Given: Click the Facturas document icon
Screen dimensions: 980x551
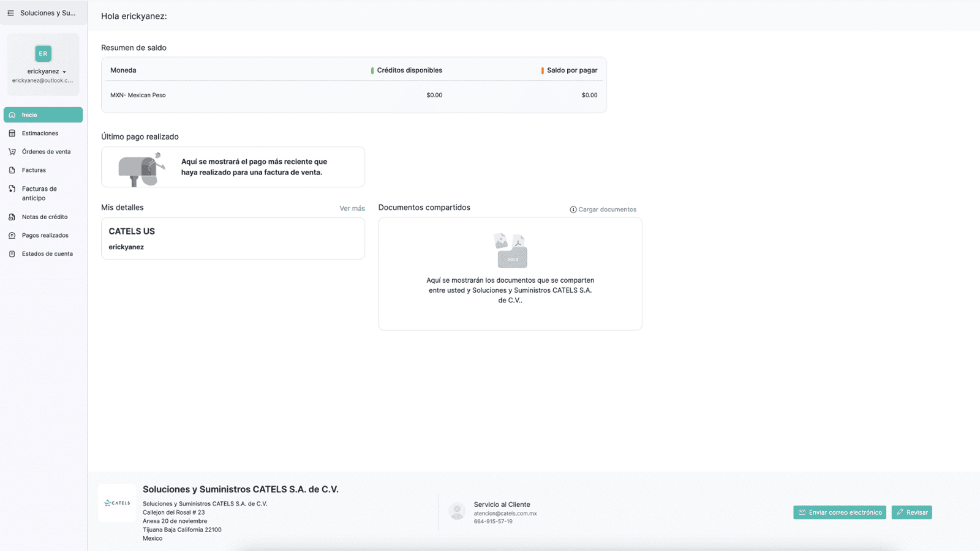Looking at the screenshot, I should coord(12,170).
